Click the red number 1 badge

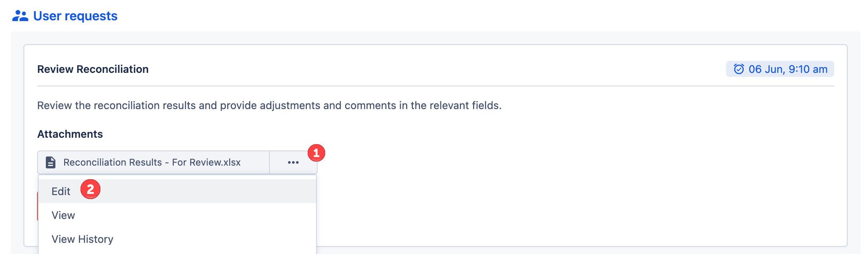coord(316,153)
